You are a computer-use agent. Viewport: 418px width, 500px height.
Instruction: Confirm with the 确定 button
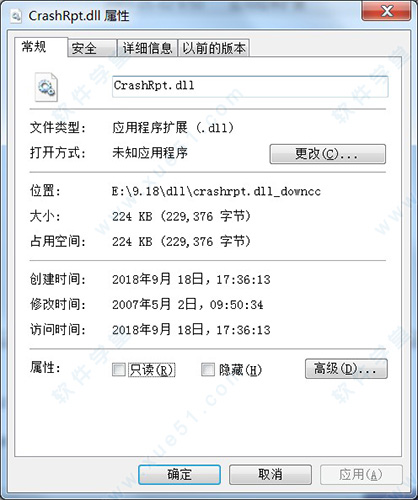click(x=179, y=475)
